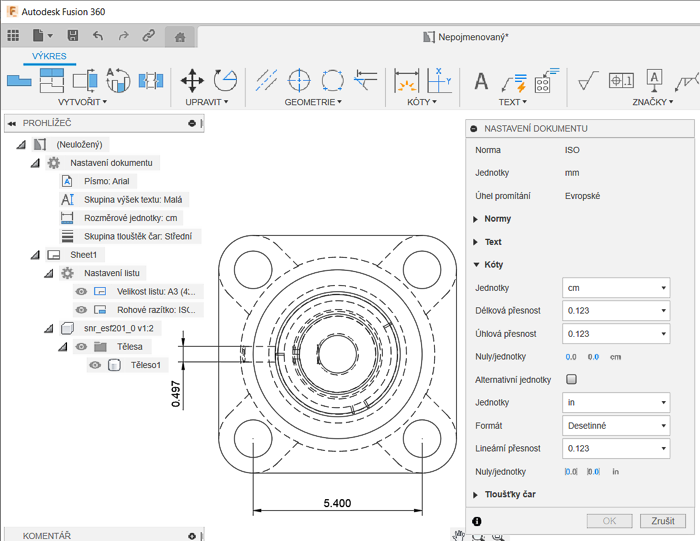This screenshot has height=541, width=700.
Task: Click the info icon in the dialog
Action: coord(476,521)
